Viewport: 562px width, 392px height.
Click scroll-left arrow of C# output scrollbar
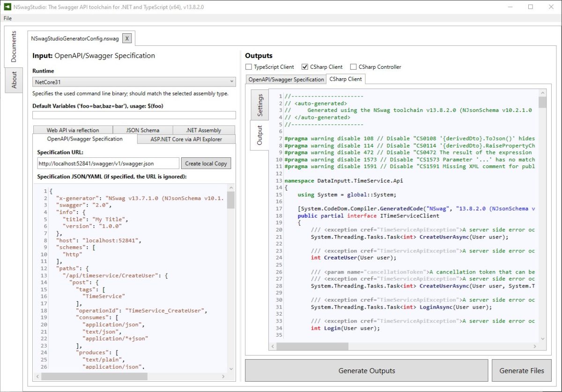(274, 347)
